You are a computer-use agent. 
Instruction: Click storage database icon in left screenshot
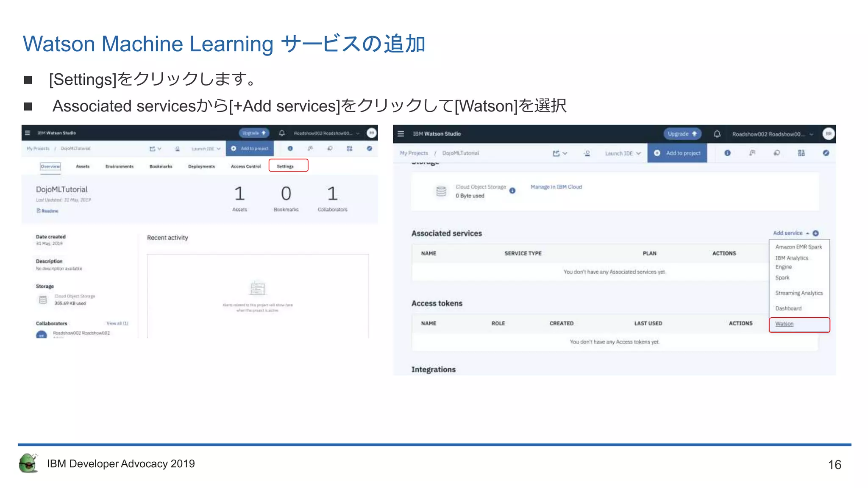tap(43, 300)
